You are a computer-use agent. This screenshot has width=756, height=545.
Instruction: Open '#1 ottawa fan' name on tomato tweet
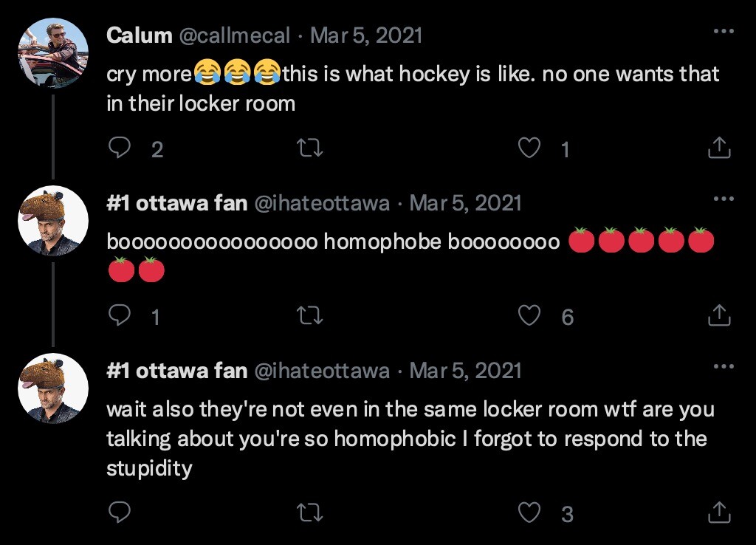[176, 203]
